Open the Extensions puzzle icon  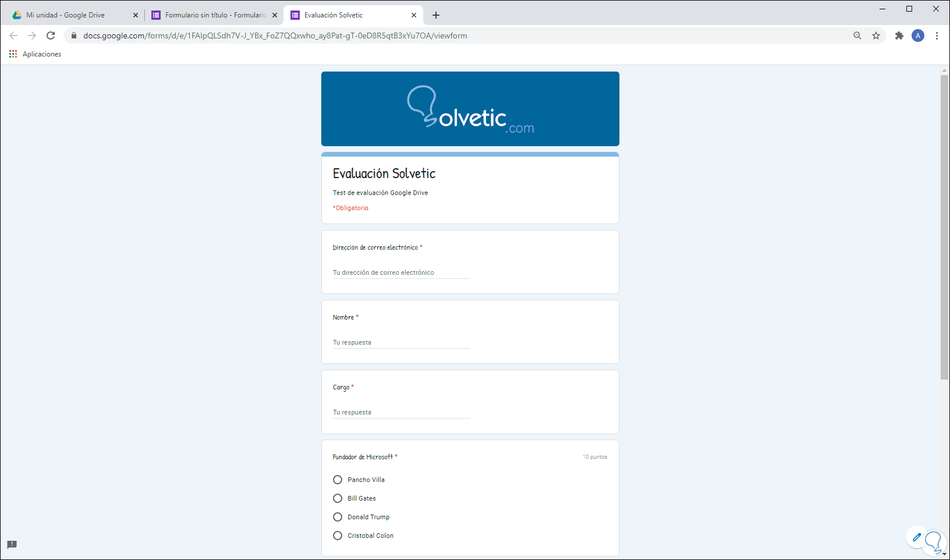coord(899,36)
